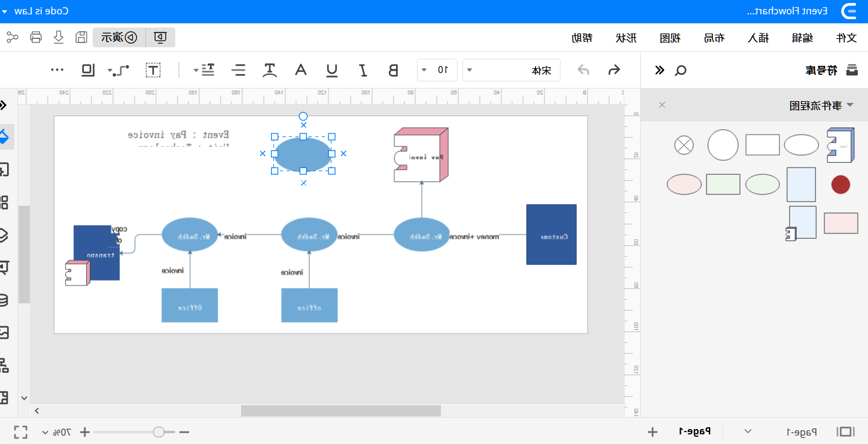Image resolution: width=868 pixels, height=444 pixels.
Task: Click the arrange/layer order icon
Action: [88, 70]
